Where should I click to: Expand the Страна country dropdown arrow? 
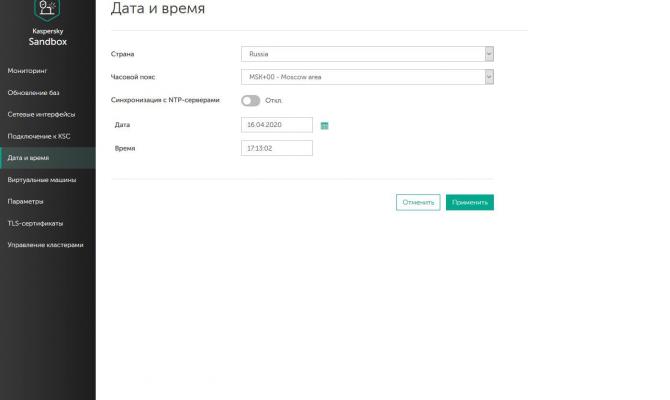[x=489, y=54]
